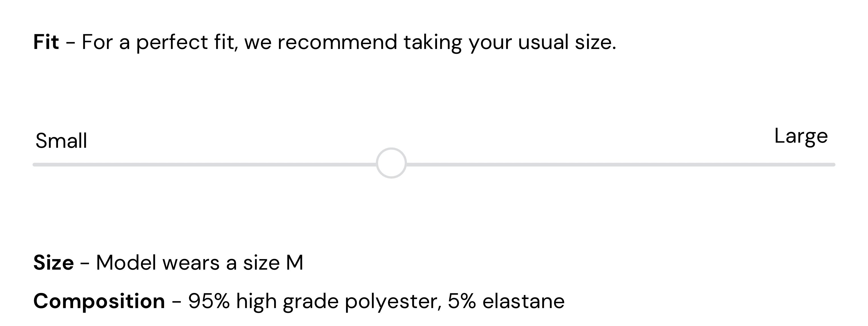
Task: Select the "Large" slider label
Action: pyautogui.click(x=801, y=136)
